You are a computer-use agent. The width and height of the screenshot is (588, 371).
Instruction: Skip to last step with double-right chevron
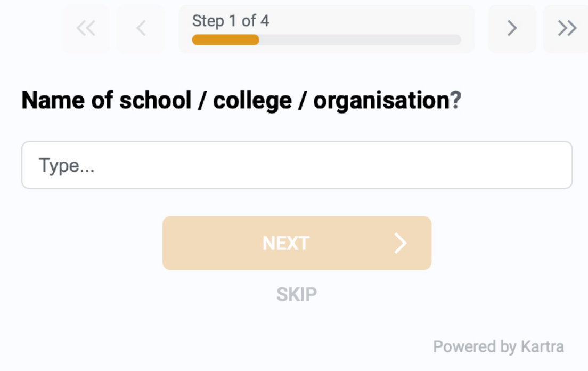point(567,29)
